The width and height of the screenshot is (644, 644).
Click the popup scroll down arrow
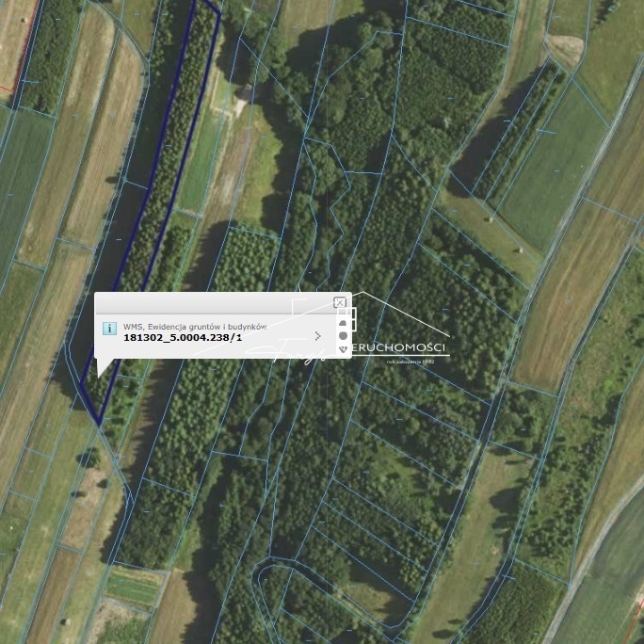(342, 349)
